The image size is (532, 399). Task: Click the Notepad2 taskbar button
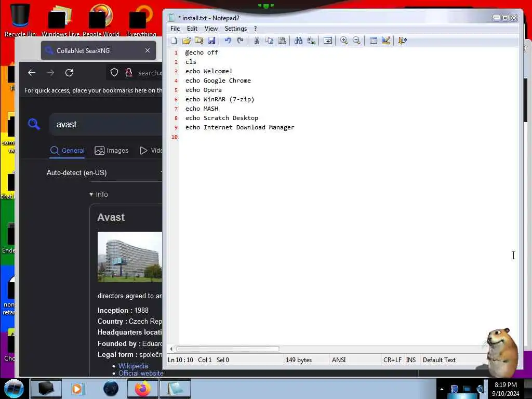coord(175,389)
